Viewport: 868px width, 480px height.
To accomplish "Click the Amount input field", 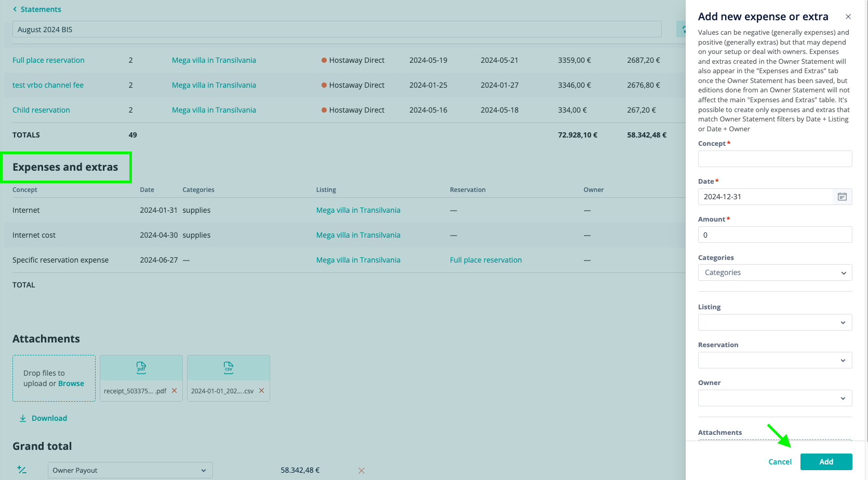I will 774,235.
